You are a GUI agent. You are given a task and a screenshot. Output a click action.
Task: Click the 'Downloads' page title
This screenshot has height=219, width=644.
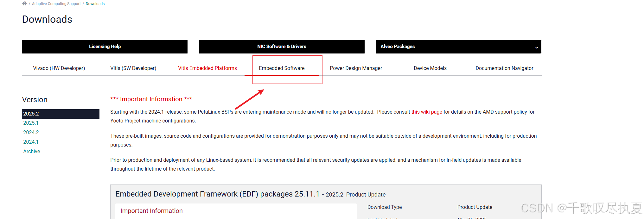click(x=47, y=19)
